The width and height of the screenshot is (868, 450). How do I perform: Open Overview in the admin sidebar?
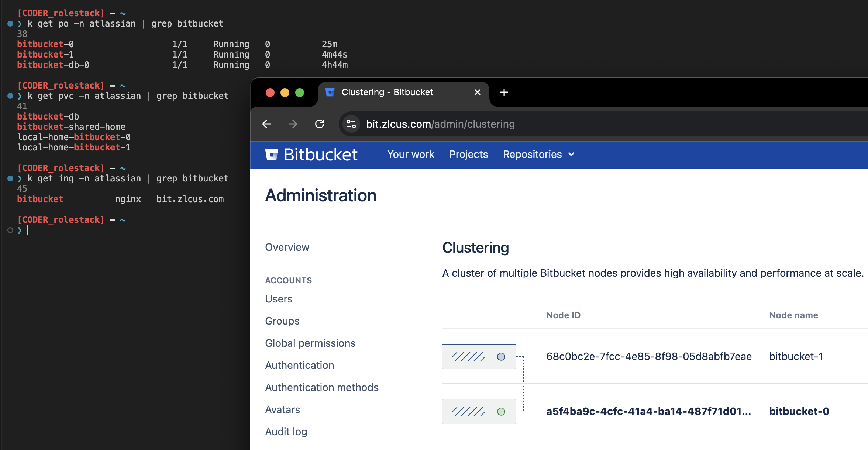click(x=287, y=247)
